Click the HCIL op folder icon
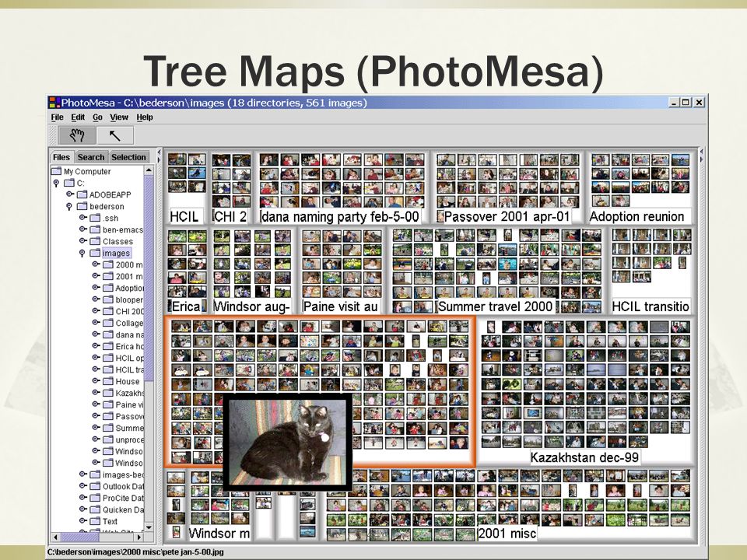Viewport: 747px width, 560px height. (x=108, y=358)
